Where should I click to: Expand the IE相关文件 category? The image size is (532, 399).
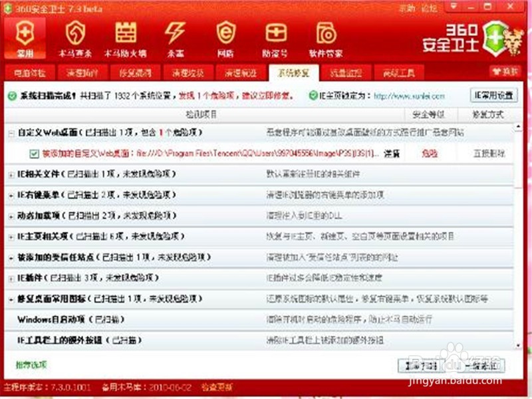tap(11, 175)
